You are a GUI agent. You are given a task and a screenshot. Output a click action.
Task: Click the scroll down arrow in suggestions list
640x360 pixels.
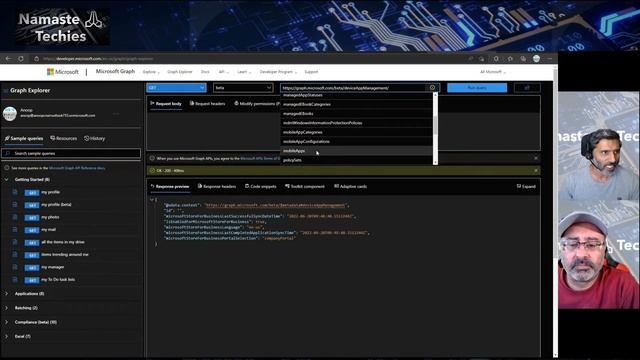435,162
